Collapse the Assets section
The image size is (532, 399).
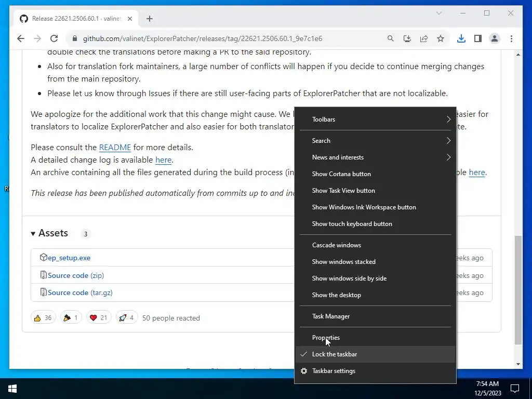[49, 233]
